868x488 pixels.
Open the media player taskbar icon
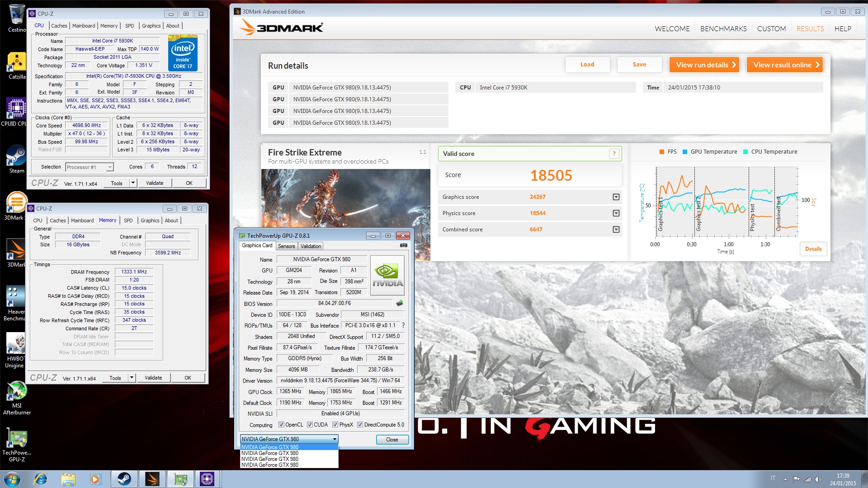[95, 479]
